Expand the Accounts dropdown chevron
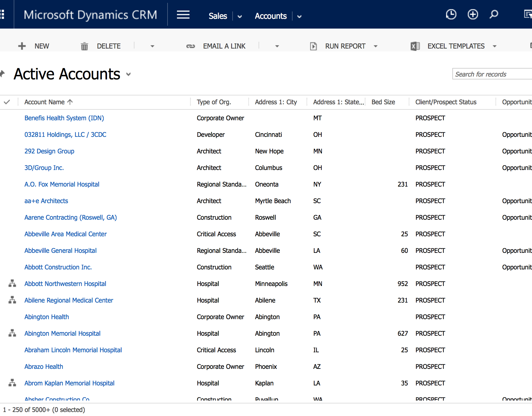This screenshot has height=416, width=532. tap(299, 17)
